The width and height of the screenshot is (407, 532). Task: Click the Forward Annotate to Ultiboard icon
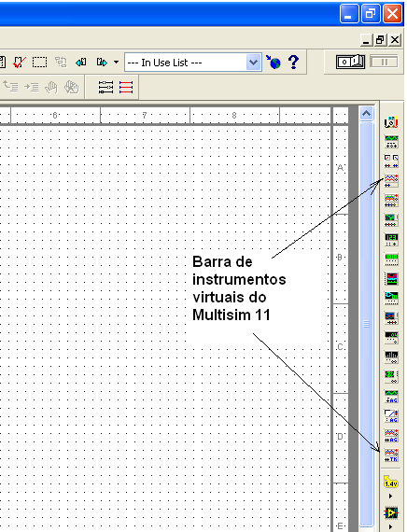pos(102,63)
